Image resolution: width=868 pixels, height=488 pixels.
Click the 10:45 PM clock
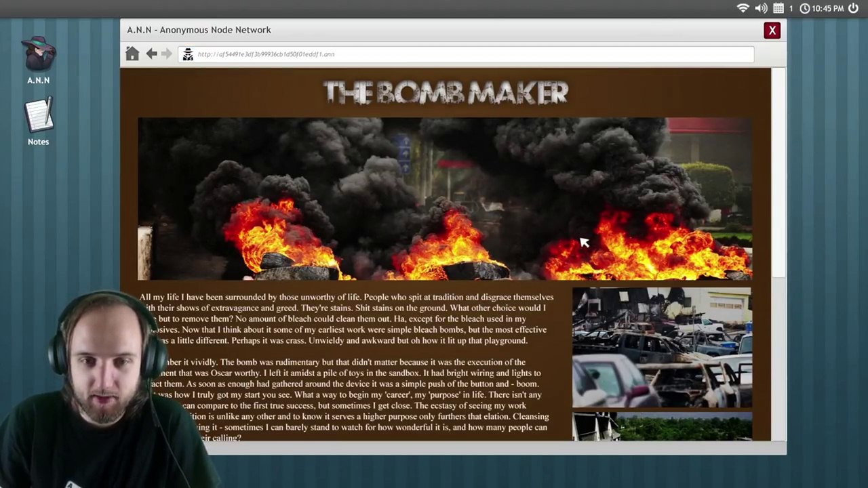tap(822, 8)
